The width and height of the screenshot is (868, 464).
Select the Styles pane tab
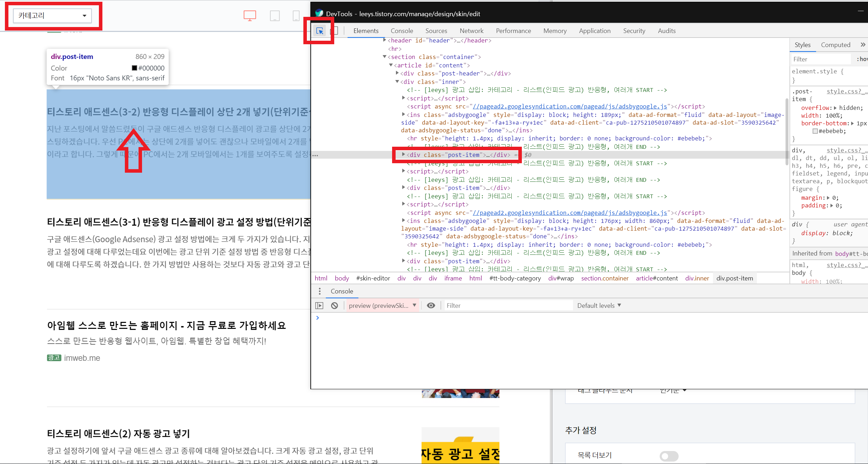[x=802, y=45]
